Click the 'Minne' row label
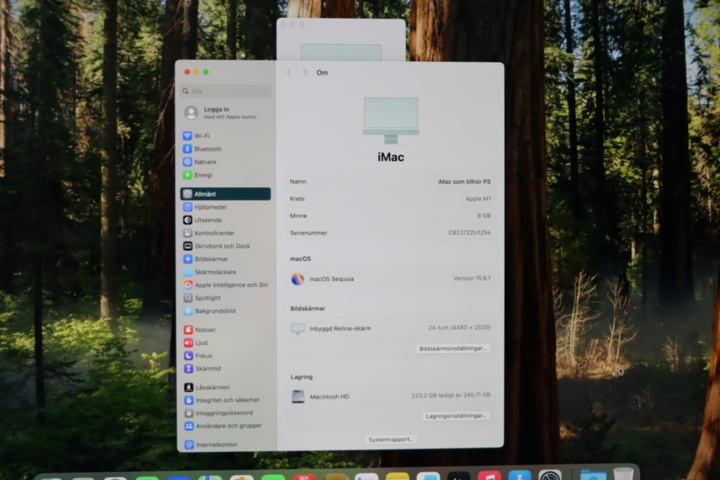 point(298,216)
